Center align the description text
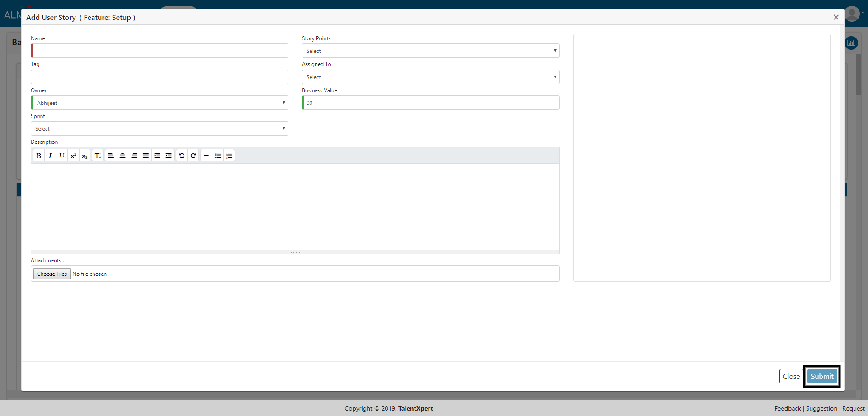 (x=123, y=156)
